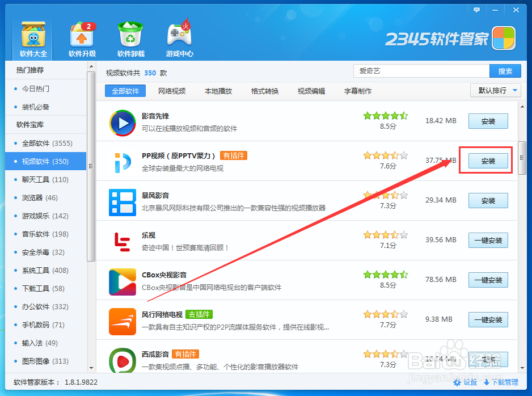Viewport: 532px width, 396px height.
Task: Click software list scrollbar up arrow
Action: pos(522,107)
